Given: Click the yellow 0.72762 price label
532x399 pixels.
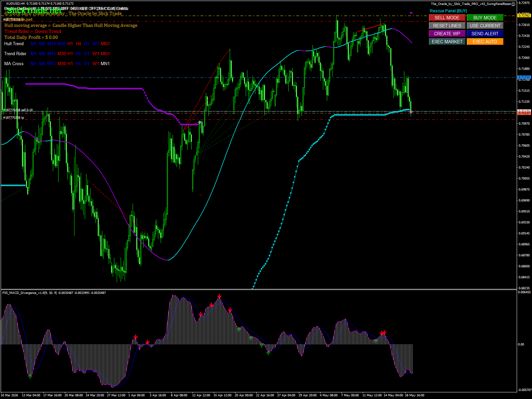Looking at the screenshot, I should (x=524, y=15).
